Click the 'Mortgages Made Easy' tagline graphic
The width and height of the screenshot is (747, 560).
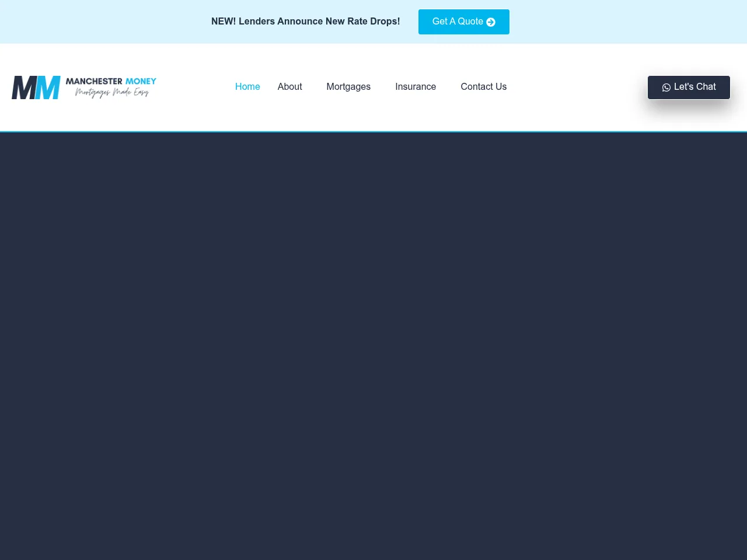pos(111,93)
